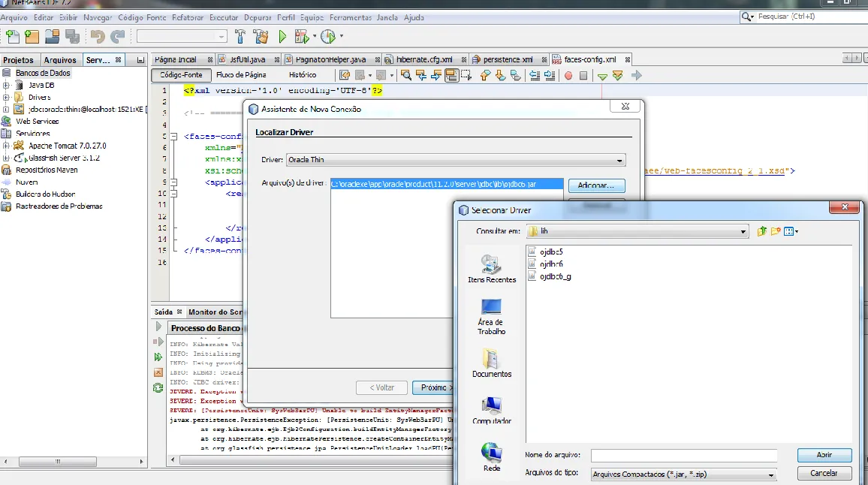Screen dimensions: 868x485
Task: Switch to the hibernate.cfg.xml editor tab
Action: pyautogui.click(x=424, y=59)
